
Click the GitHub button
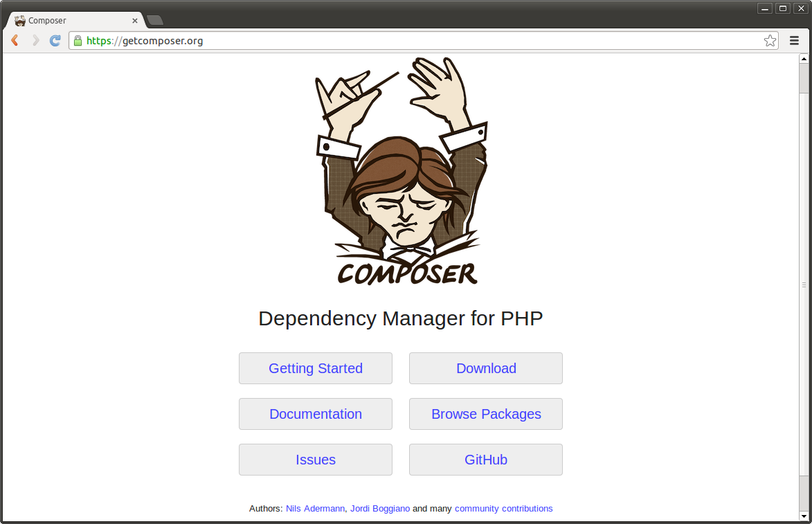click(486, 459)
